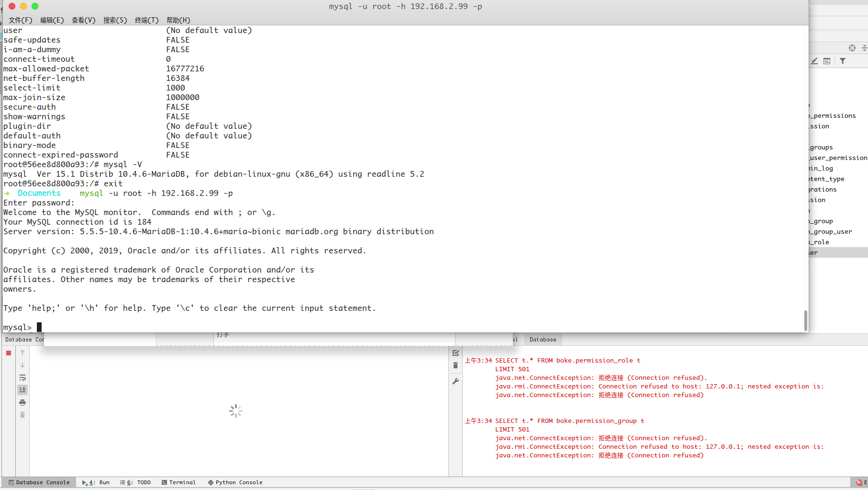This screenshot has height=490, width=868.
Task: Select the groups table in database tree
Action: [821, 147]
